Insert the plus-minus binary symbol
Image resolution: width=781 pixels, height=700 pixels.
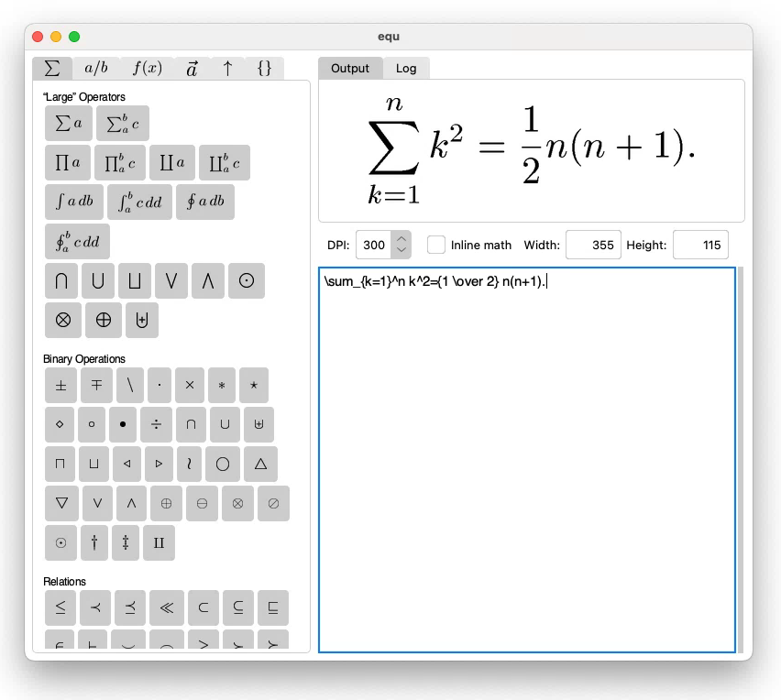click(x=60, y=385)
